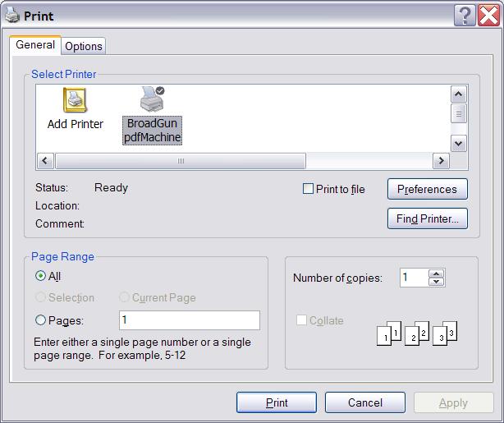Click the Help question mark button
The width and height of the screenshot is (504, 423).
point(464,16)
